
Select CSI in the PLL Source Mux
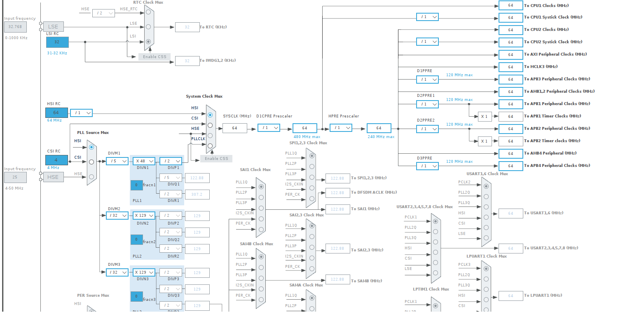[91, 162]
